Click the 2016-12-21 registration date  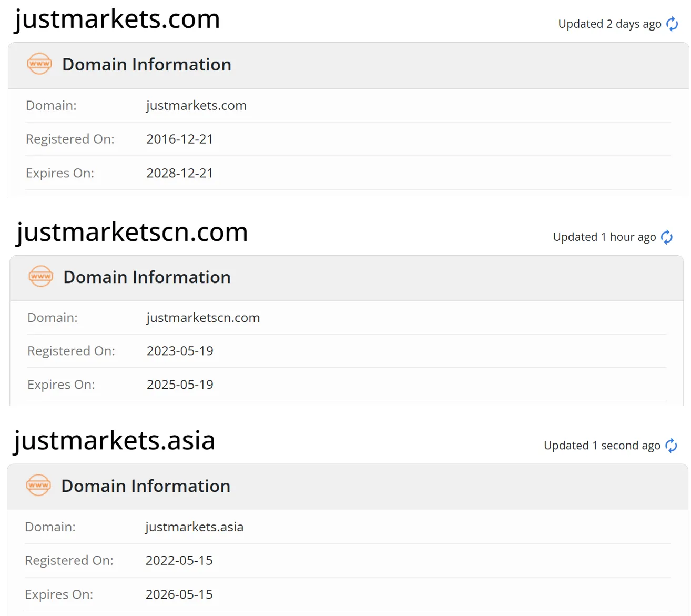pyautogui.click(x=180, y=139)
